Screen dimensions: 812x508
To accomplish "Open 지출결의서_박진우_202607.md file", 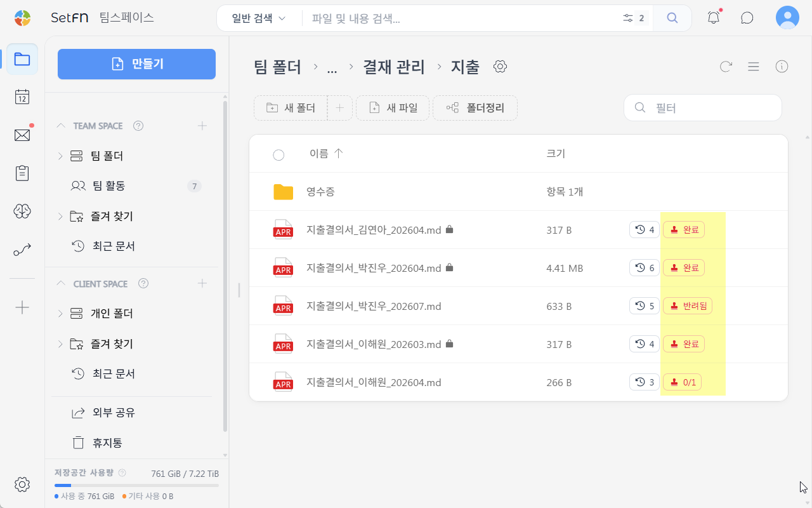I will click(374, 306).
